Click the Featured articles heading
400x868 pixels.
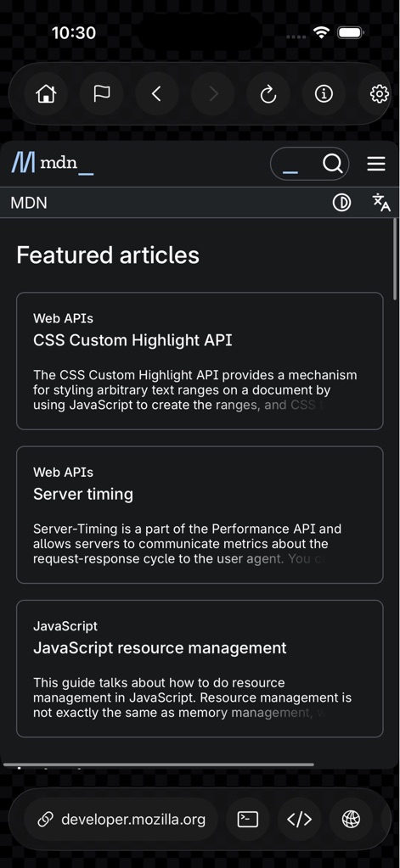coord(108,255)
